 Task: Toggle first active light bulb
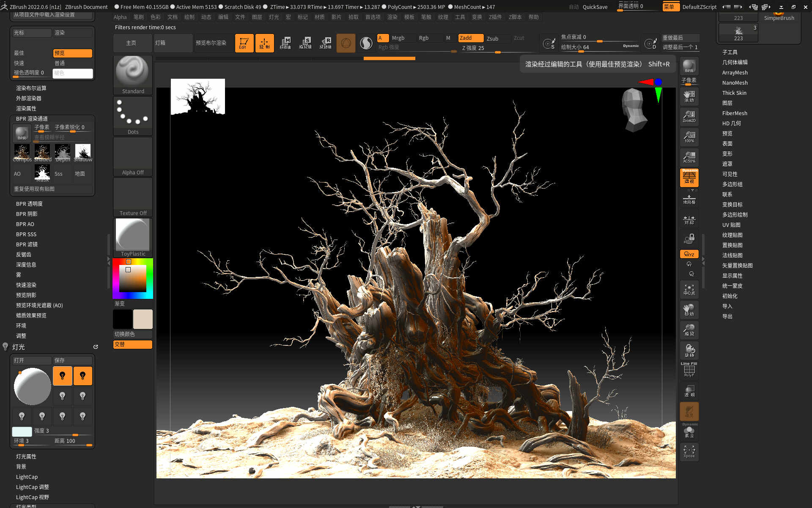click(x=63, y=375)
